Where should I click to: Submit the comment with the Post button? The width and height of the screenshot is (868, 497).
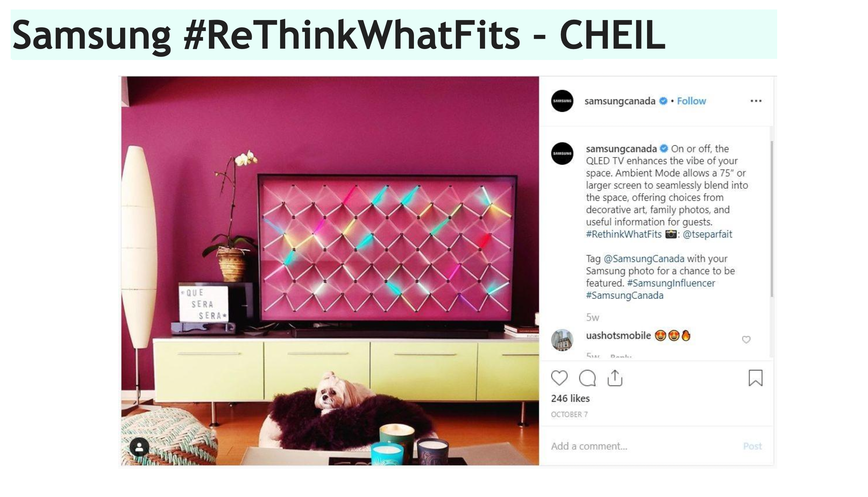(752, 446)
